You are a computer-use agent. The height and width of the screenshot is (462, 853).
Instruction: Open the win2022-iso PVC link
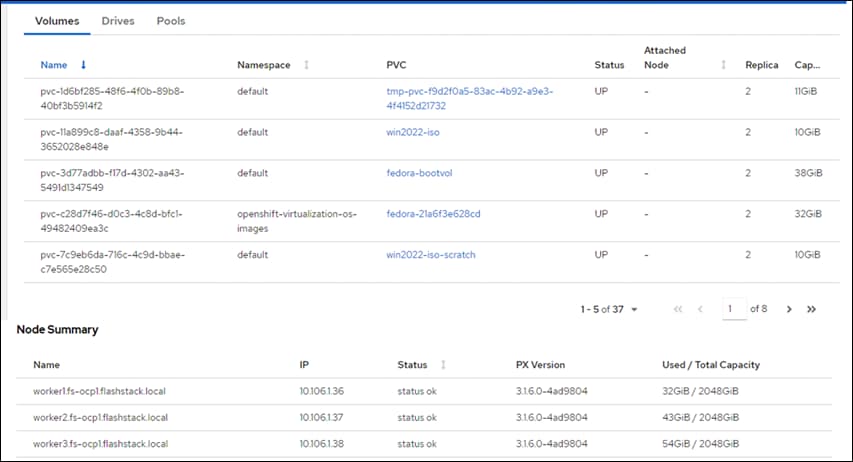pyautogui.click(x=413, y=132)
